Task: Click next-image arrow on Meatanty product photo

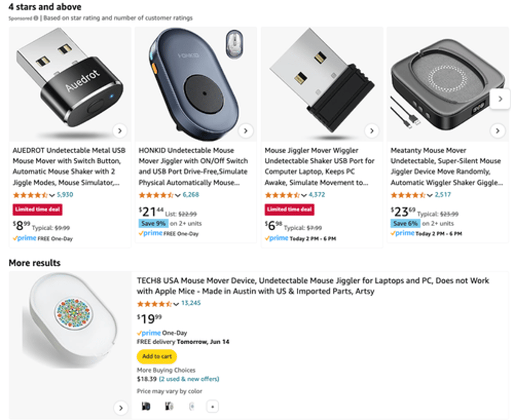Action: tap(498, 131)
